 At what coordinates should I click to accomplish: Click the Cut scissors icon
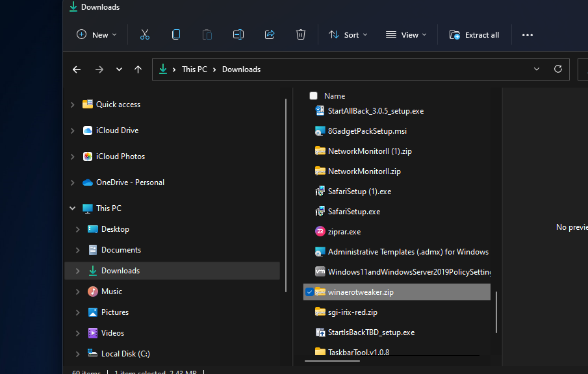click(x=145, y=35)
